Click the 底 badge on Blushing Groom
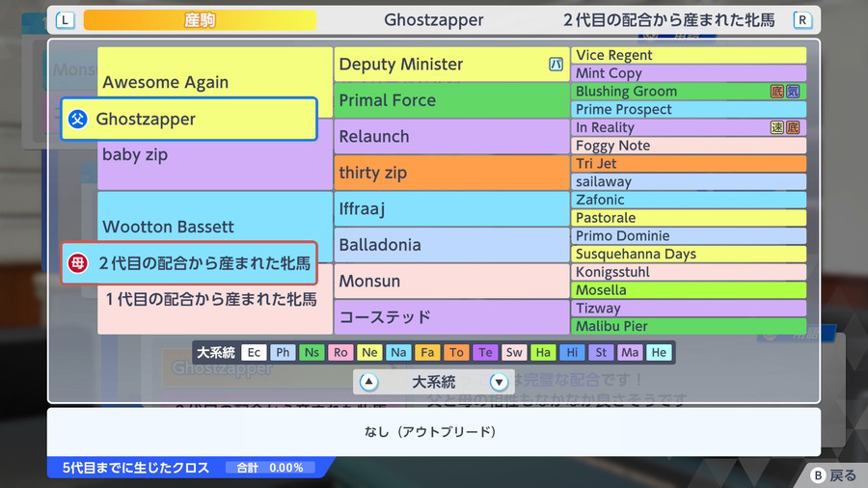Image resolution: width=868 pixels, height=488 pixels. (777, 92)
